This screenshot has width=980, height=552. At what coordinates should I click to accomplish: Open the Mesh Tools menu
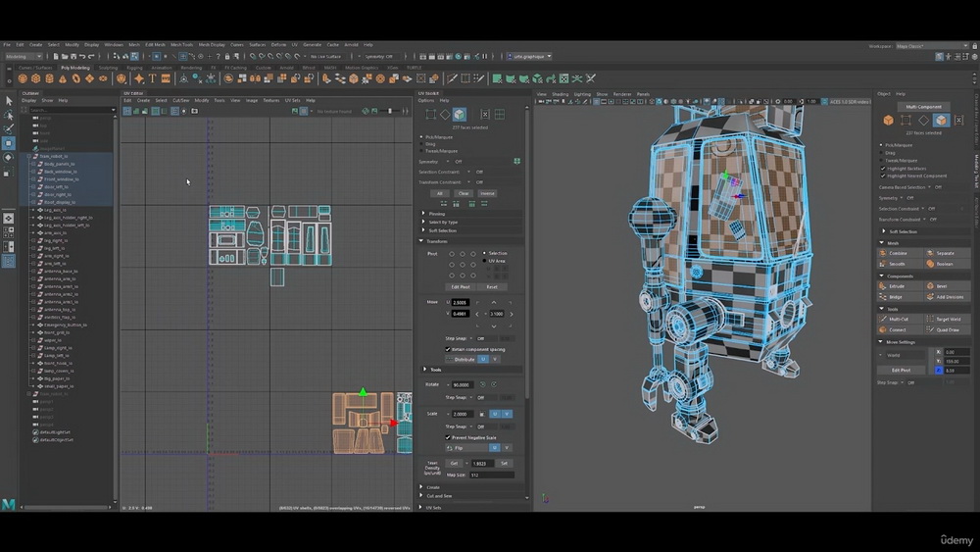[x=182, y=44]
